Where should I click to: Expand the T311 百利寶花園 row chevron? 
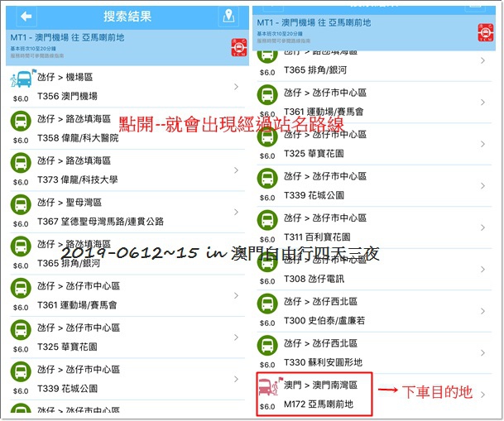pos(482,227)
